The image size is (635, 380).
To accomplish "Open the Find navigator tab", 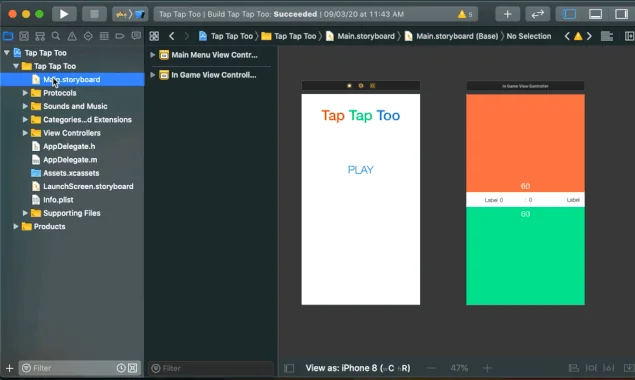I will tap(56, 36).
